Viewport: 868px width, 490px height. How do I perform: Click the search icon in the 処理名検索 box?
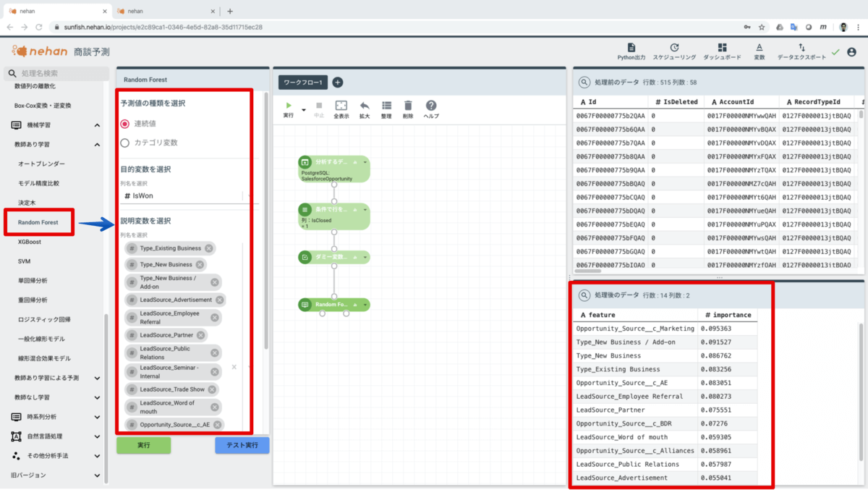[12, 73]
